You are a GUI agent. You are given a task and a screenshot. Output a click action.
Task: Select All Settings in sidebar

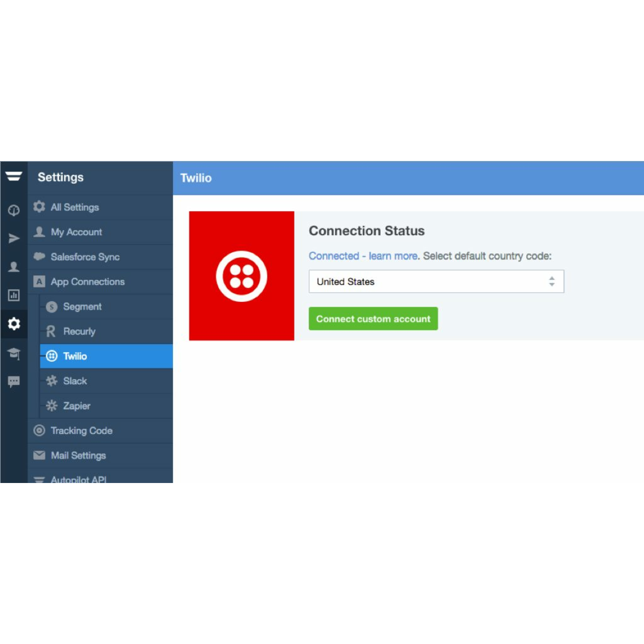pyautogui.click(x=74, y=207)
